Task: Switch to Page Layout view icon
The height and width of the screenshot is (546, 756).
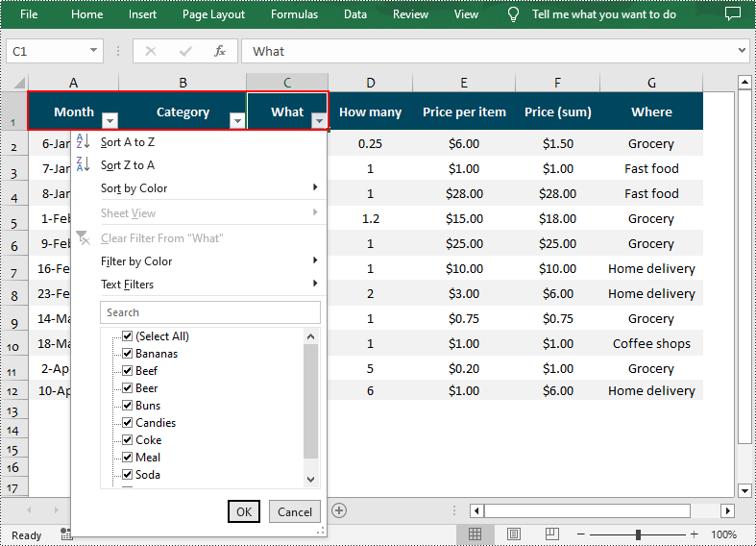Action: (x=514, y=534)
